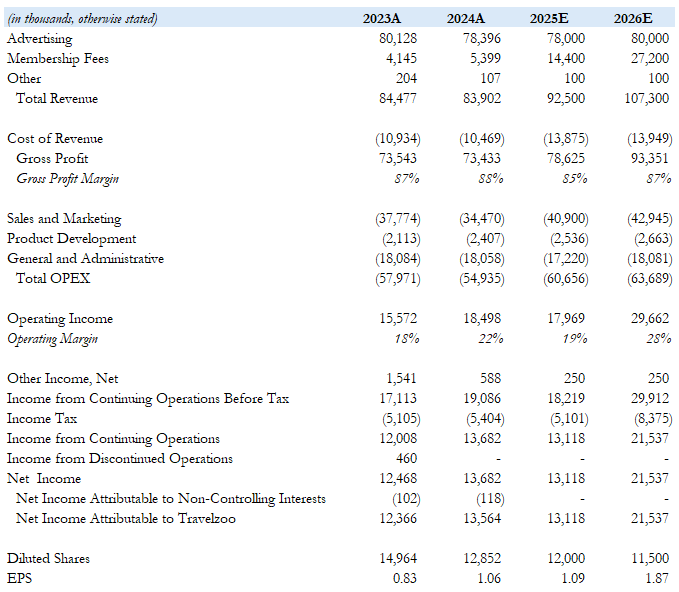Image resolution: width=679 pixels, height=592 pixels.
Task: Select Gross Profit value 93,351
Action: pos(650,159)
